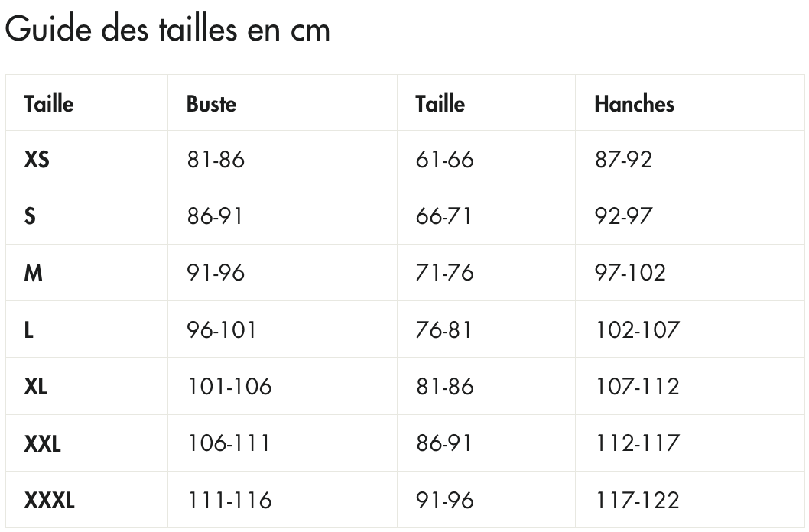The height and width of the screenshot is (532, 809).
Task: Select the waist value 66-71
Action: point(443,216)
